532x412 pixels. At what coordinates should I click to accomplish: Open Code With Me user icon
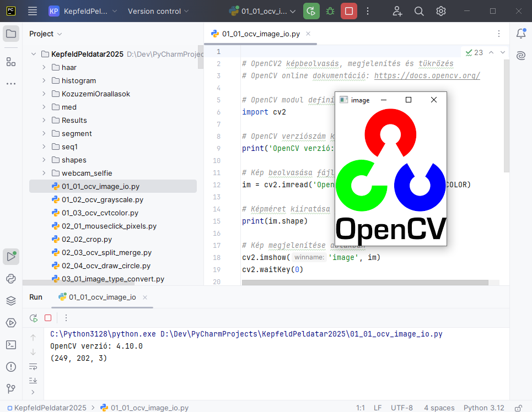click(397, 11)
